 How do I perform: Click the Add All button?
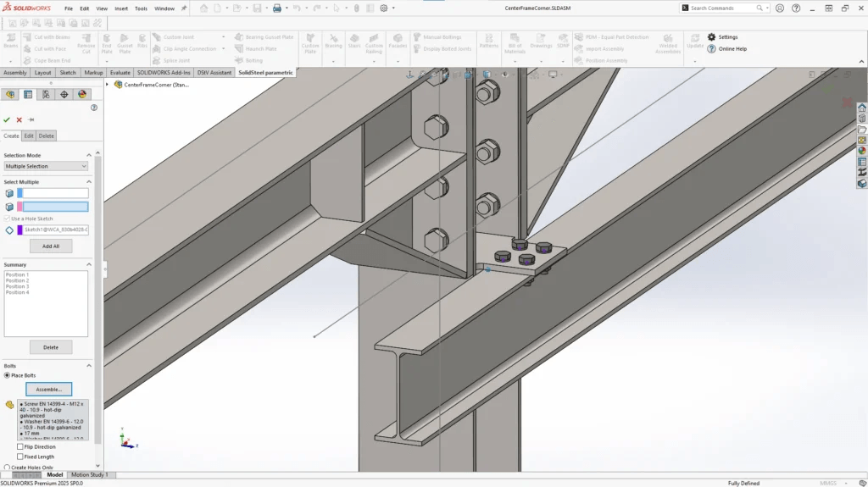tap(51, 246)
